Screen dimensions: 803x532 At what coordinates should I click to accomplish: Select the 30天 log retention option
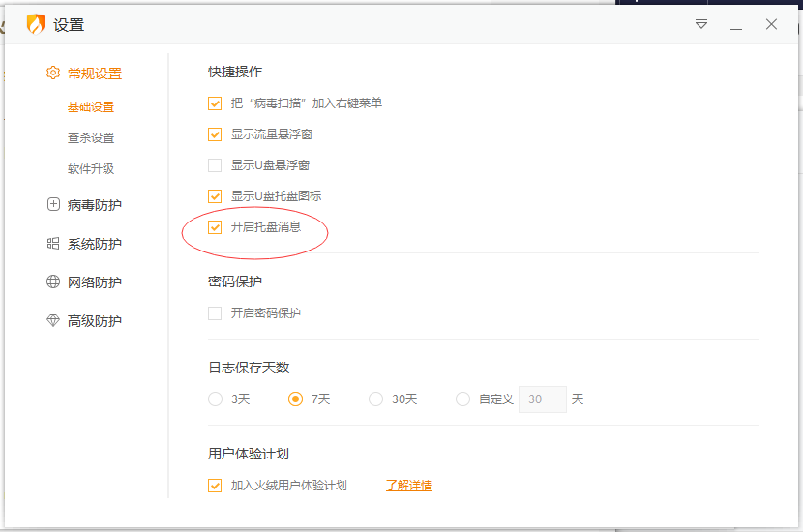coord(376,399)
